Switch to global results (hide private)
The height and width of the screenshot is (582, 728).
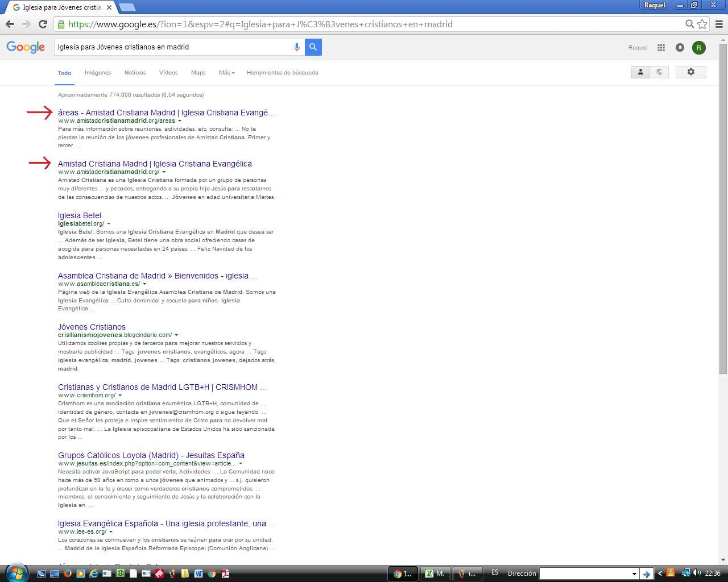click(659, 72)
